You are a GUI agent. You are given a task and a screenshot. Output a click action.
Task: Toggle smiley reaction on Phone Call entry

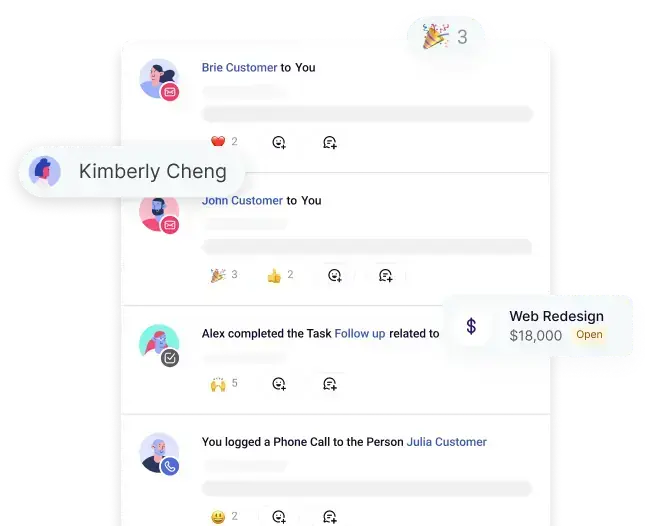coord(224,516)
